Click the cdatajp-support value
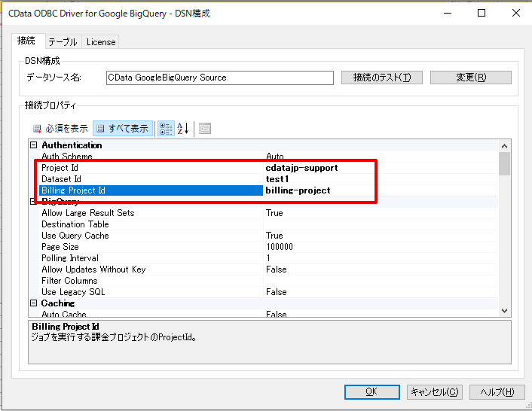The height and width of the screenshot is (411, 532). tap(301, 168)
